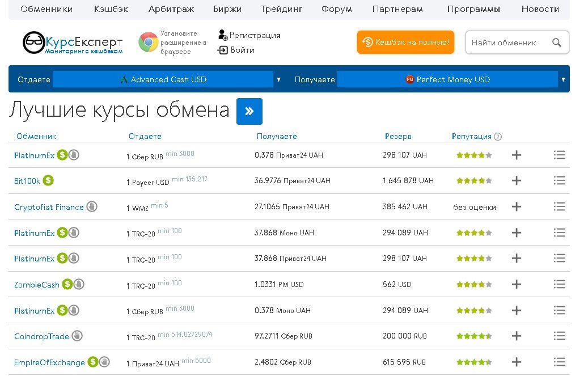Open the Perfect Money USD receive dropdown
The width and height of the screenshot is (588, 376).
pos(447,79)
